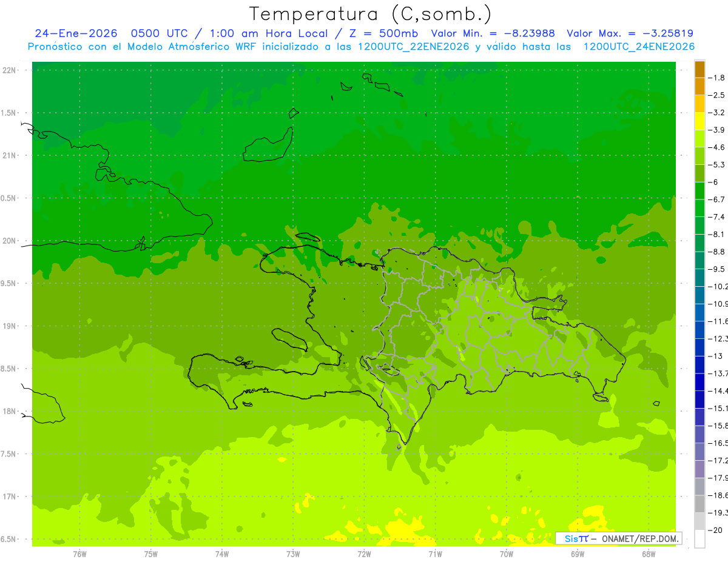Click the '76W' longitude axis label

click(79, 554)
